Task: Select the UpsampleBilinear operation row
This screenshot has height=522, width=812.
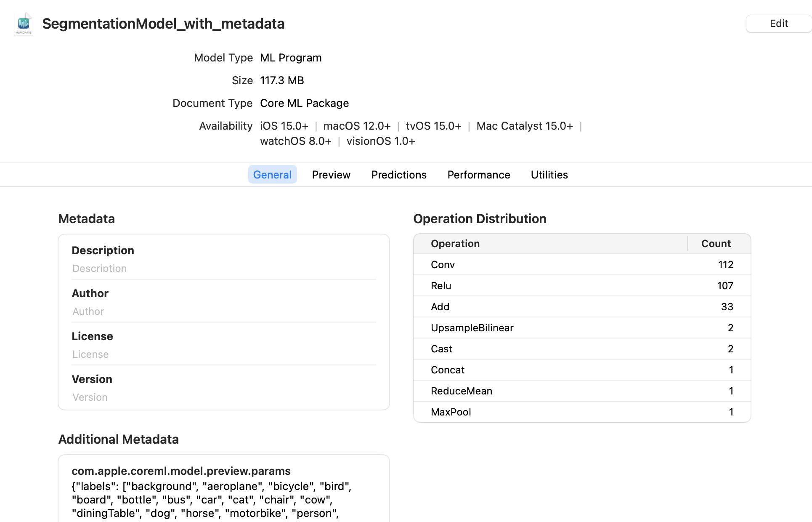Action: 582,328
